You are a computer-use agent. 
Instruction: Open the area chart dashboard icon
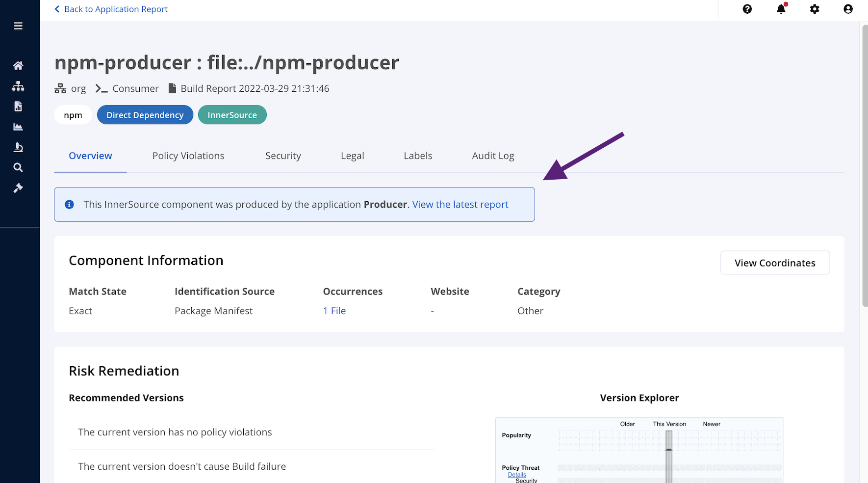tap(18, 127)
